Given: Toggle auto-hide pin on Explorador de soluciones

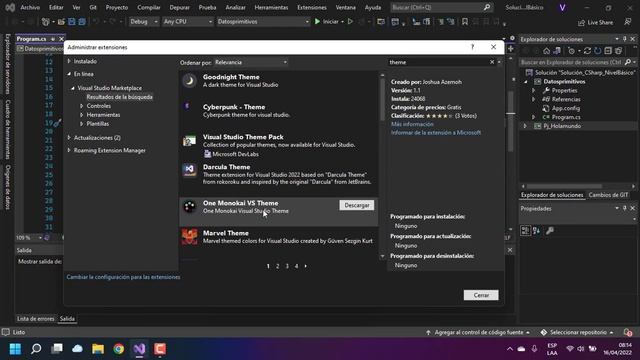Looking at the screenshot, I should (x=624, y=39).
